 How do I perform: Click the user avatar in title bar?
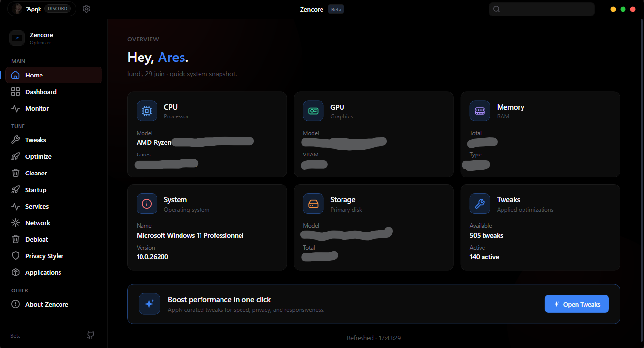18,9
